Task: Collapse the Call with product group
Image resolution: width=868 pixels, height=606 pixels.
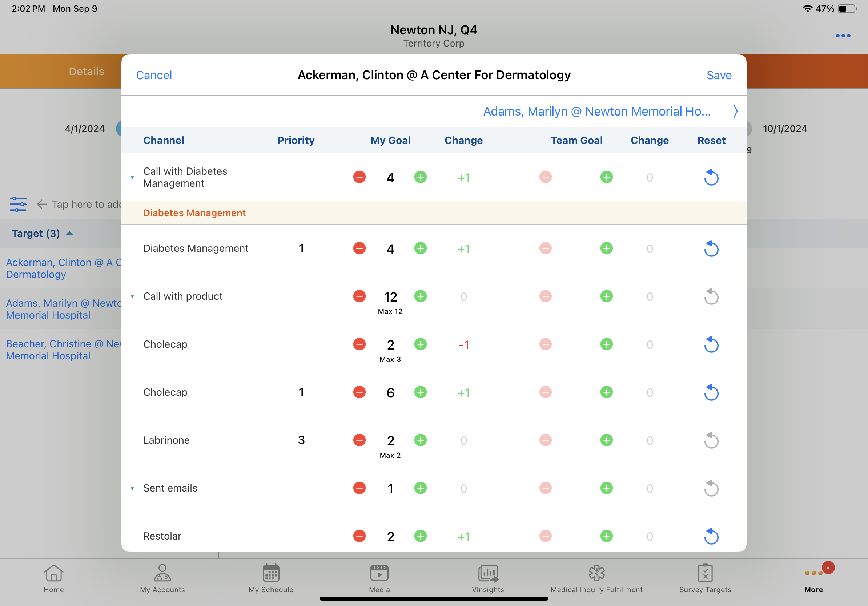Action: [132, 296]
